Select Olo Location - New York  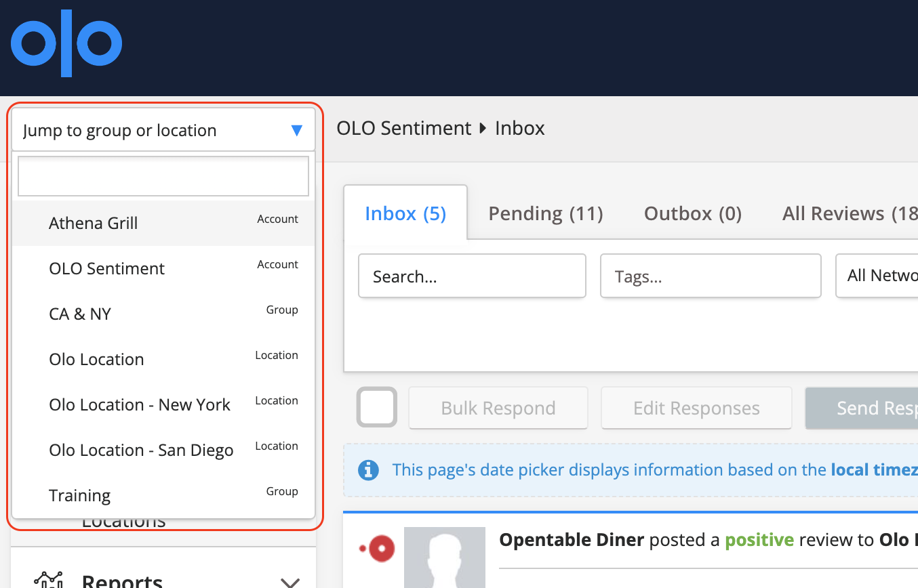click(x=163, y=404)
